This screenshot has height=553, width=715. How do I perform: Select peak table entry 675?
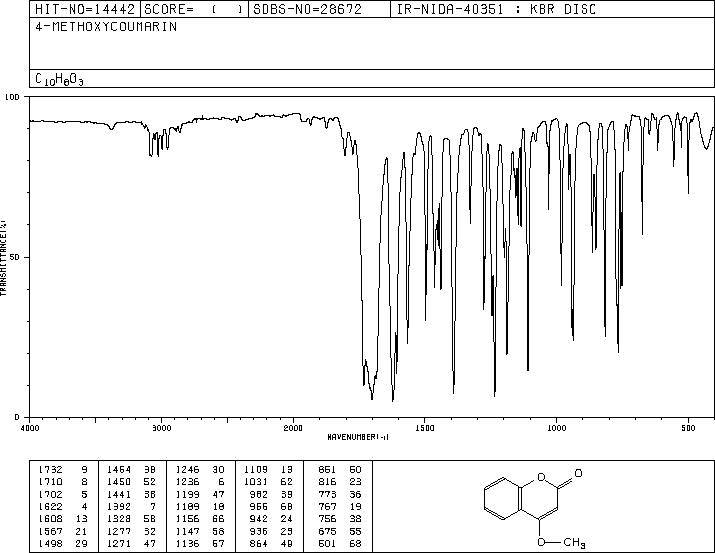340,532
